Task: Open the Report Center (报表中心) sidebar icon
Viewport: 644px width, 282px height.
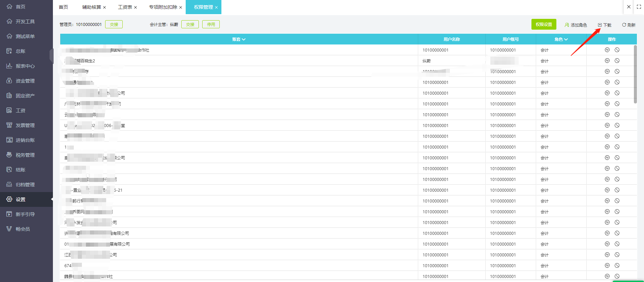Action: click(9, 66)
